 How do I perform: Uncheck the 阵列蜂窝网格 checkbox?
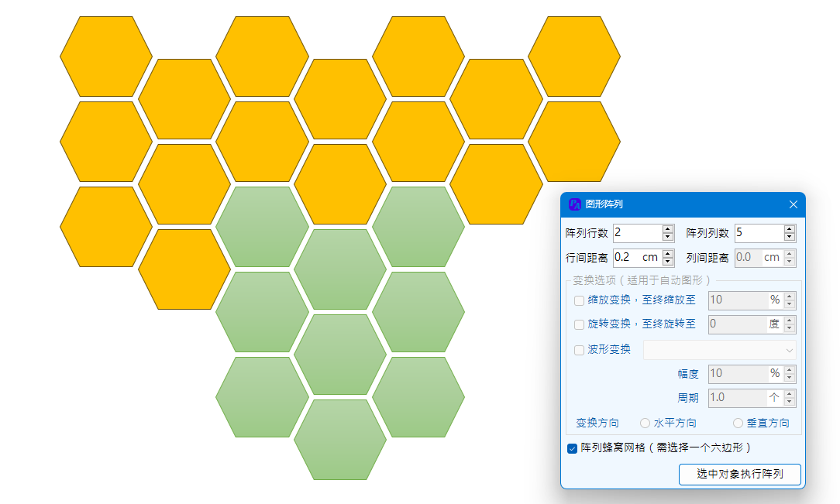[x=572, y=448]
